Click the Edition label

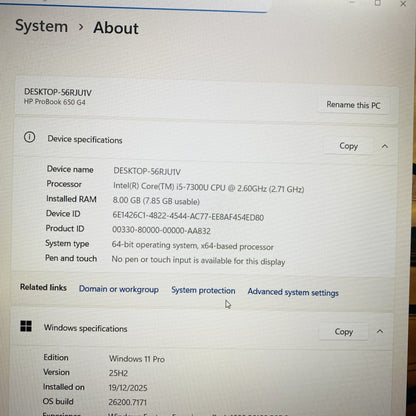click(56, 357)
